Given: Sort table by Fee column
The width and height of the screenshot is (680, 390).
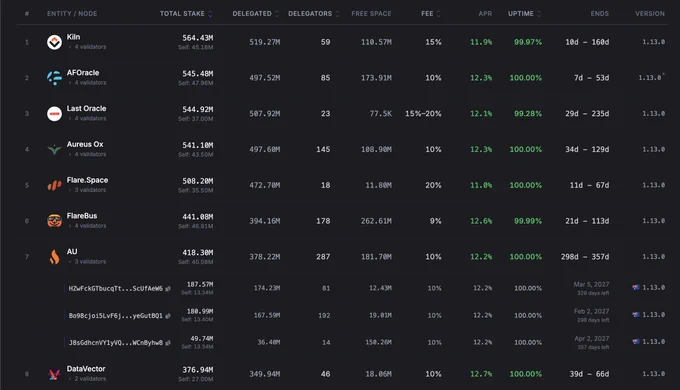Looking at the screenshot, I should 431,13.
